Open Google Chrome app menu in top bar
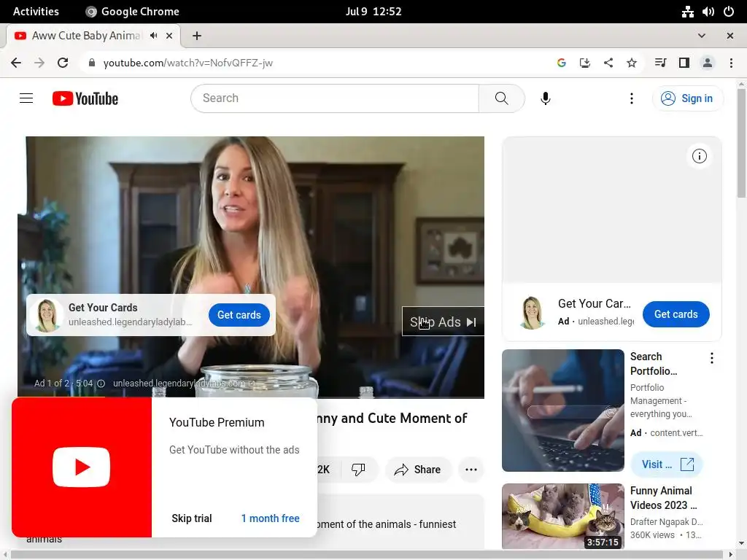Screen dimensions: 747x560 132,12
